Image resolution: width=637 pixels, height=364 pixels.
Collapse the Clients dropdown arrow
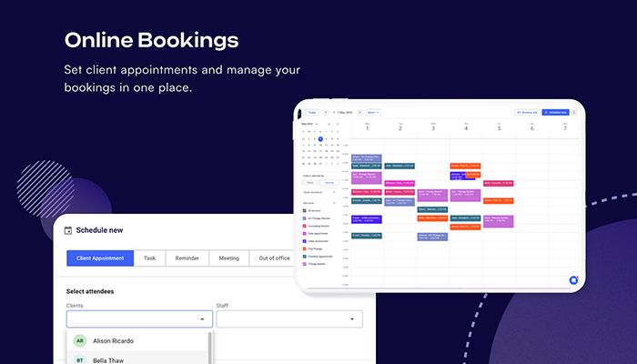[x=202, y=319]
